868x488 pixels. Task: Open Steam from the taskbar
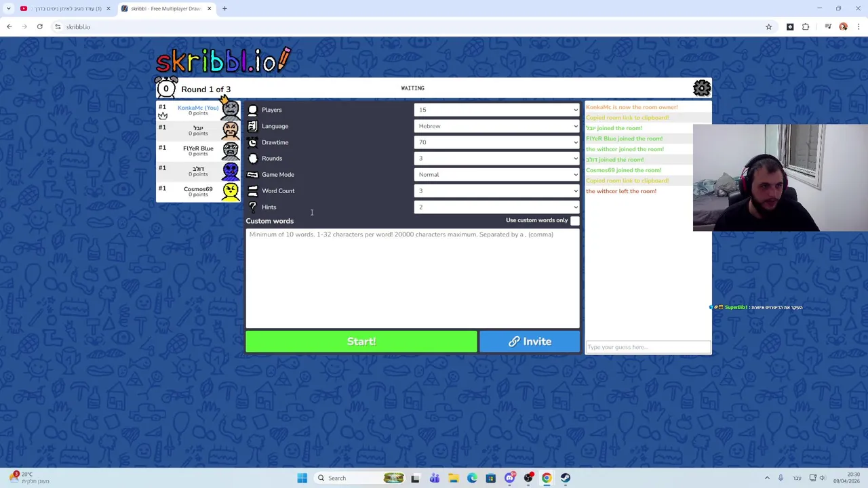click(x=566, y=478)
